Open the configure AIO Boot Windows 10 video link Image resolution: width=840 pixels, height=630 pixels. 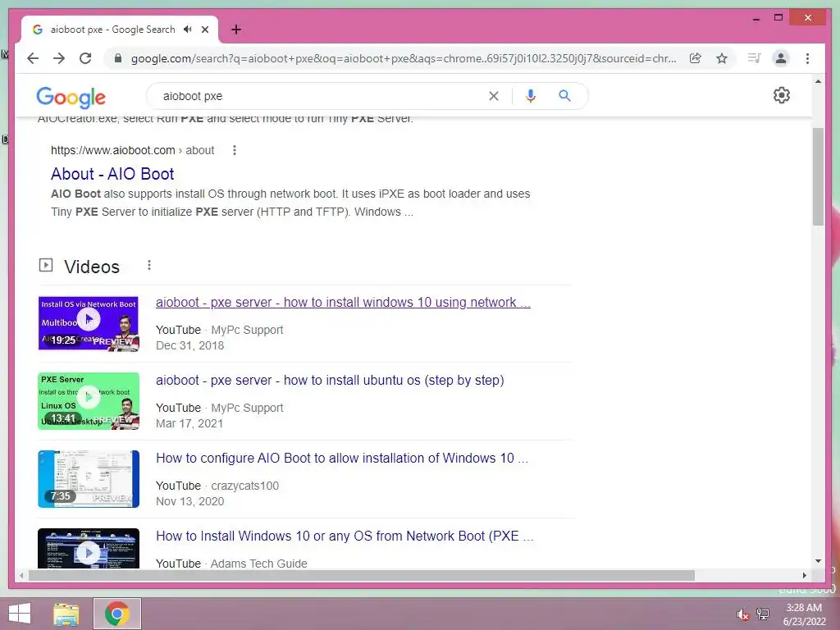click(x=342, y=458)
